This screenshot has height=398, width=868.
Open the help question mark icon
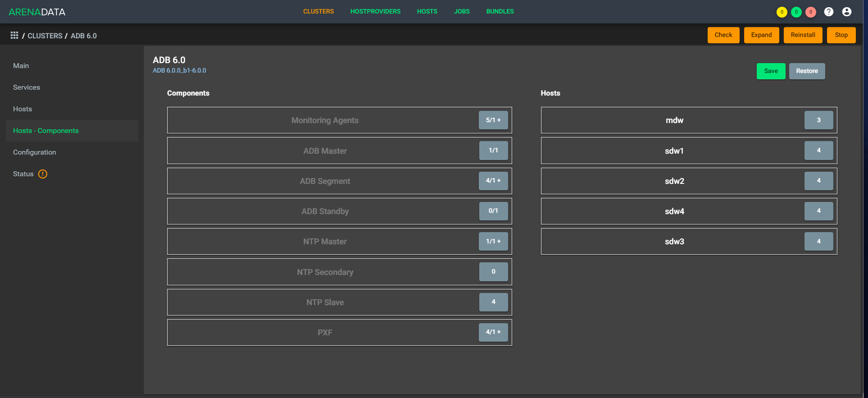coord(829,12)
